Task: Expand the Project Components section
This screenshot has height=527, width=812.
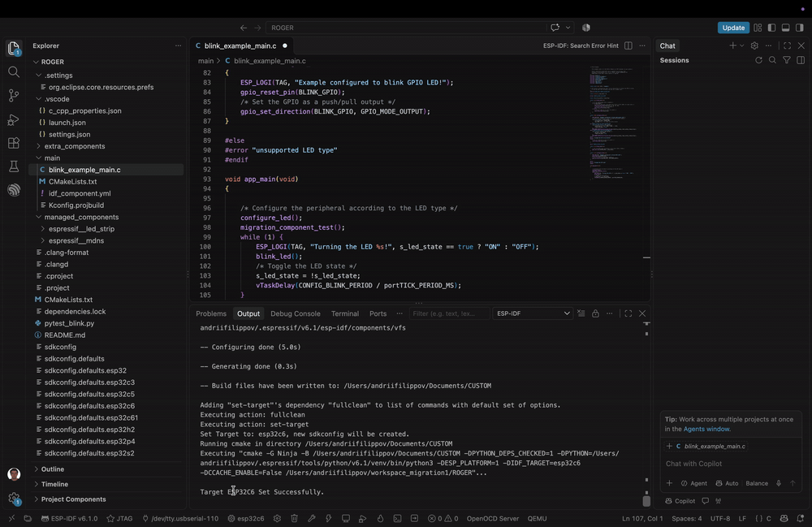Action: pos(73,499)
